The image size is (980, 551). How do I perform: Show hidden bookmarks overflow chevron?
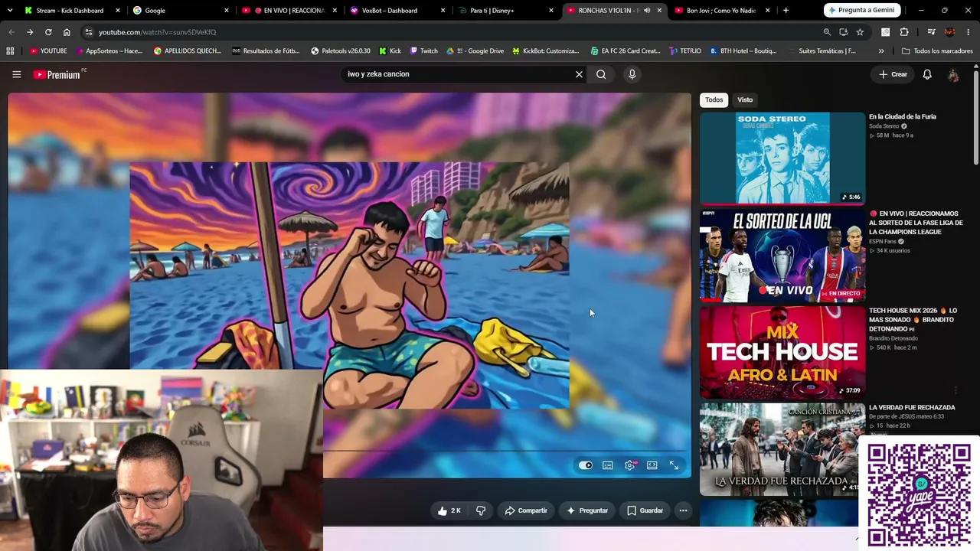click(x=881, y=51)
